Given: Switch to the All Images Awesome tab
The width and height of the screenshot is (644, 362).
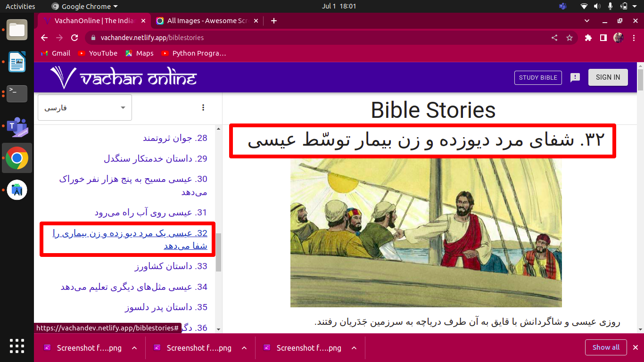Looking at the screenshot, I should 203,21.
